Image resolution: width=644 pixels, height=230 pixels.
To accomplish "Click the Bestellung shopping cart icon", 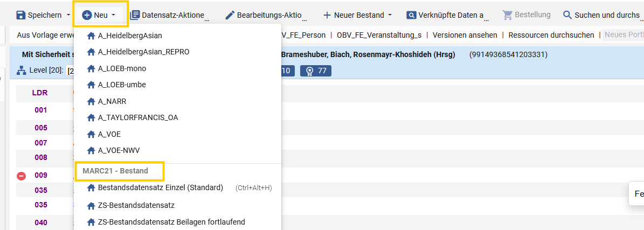I will point(507,15).
